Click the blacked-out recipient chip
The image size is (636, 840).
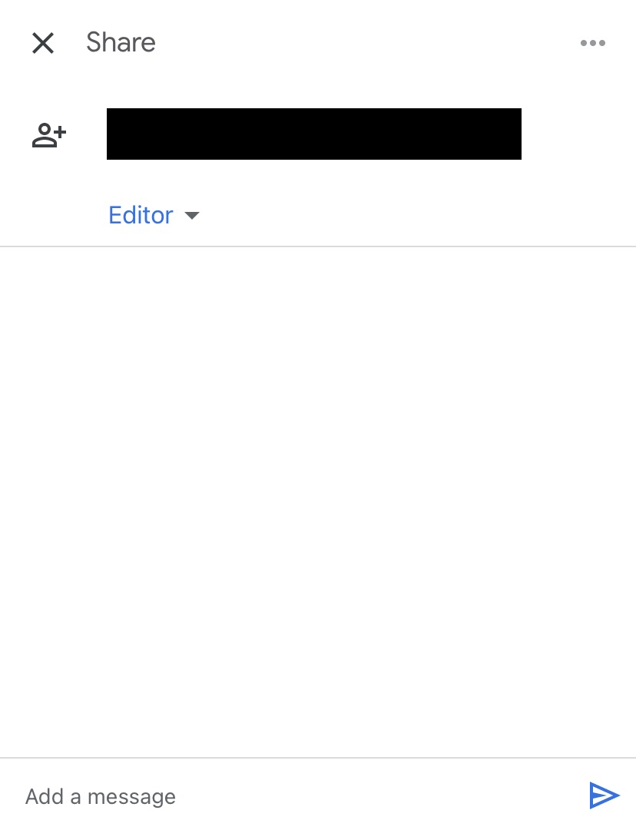(x=314, y=134)
